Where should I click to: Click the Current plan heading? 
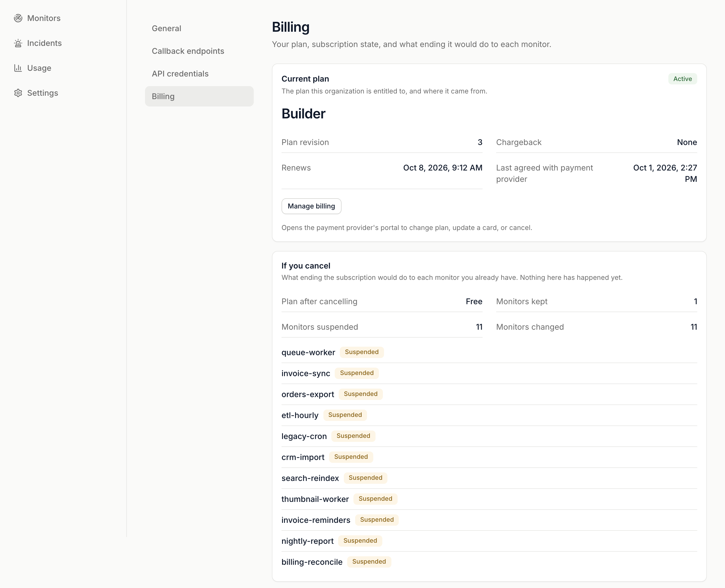[x=305, y=79]
